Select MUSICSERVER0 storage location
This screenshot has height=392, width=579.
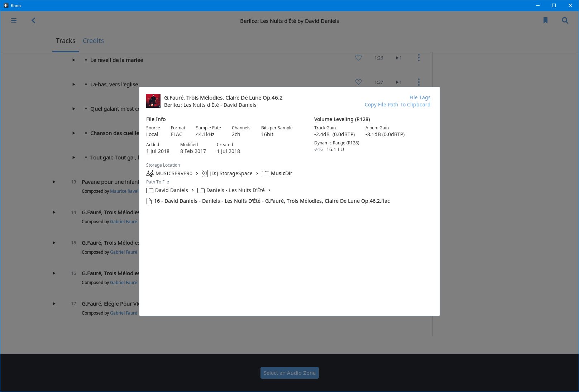click(x=169, y=173)
